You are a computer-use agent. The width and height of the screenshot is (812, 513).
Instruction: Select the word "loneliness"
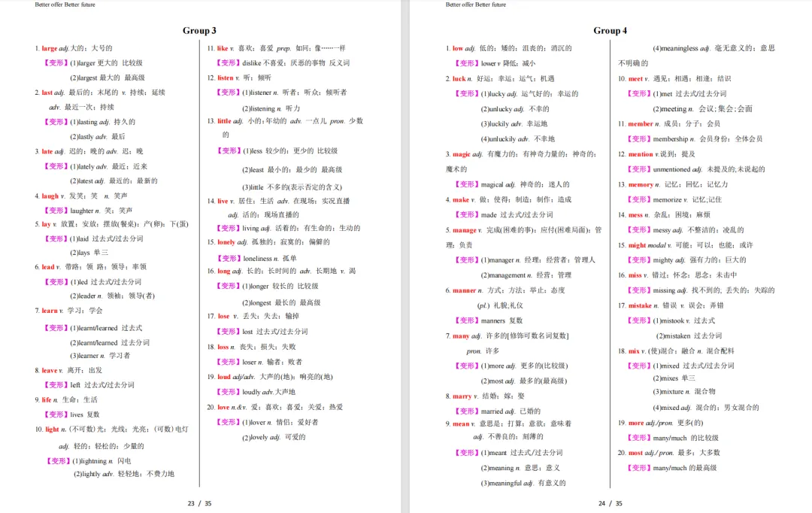257,258
